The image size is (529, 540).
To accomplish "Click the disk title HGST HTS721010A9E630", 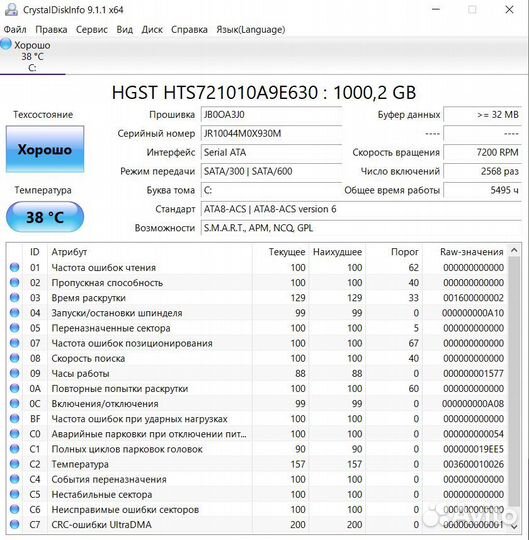I will coord(264,92).
